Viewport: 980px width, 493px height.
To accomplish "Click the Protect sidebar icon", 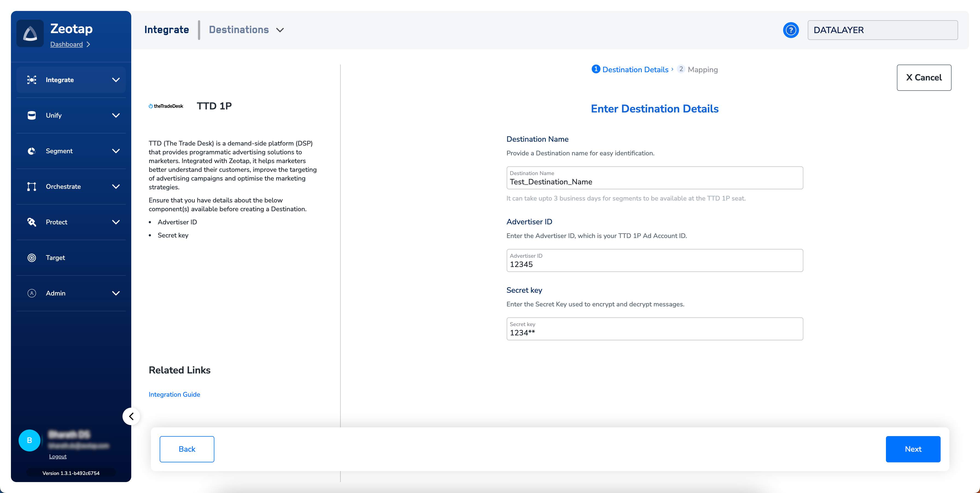I will [x=31, y=222].
